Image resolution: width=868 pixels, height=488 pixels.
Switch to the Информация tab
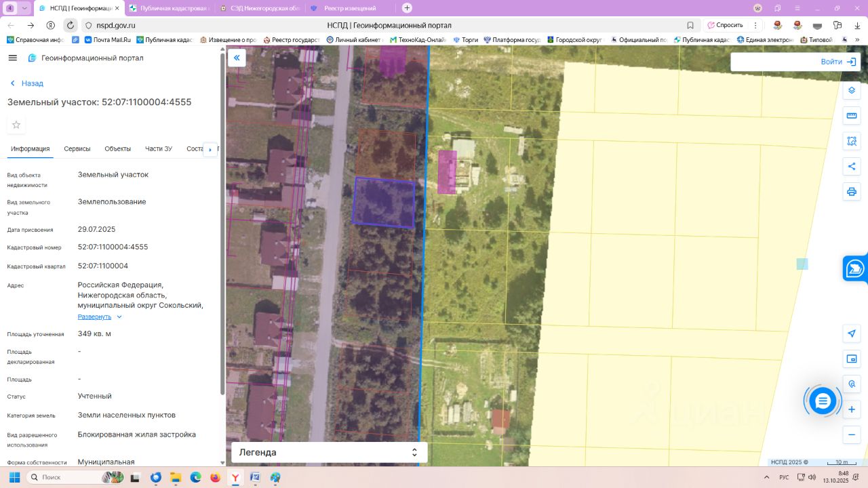click(x=31, y=149)
